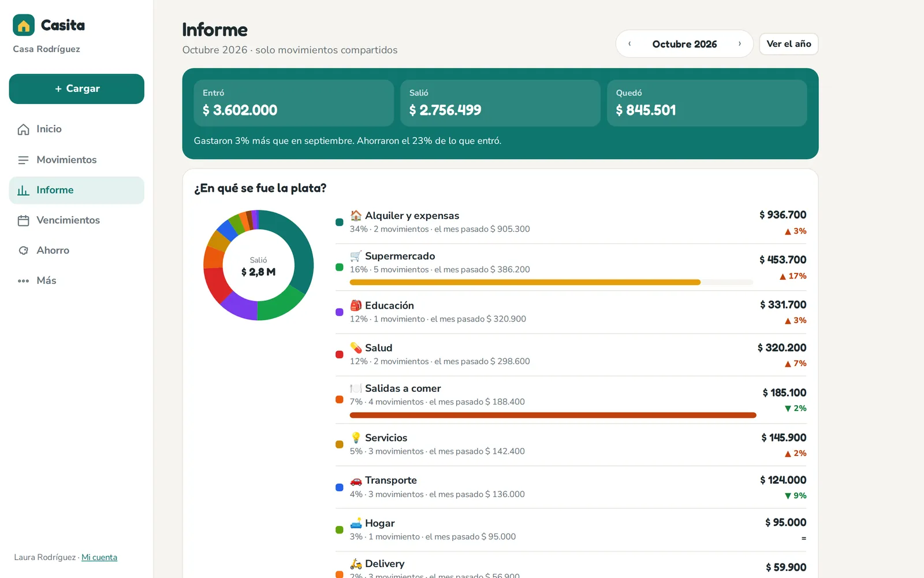Viewport: 924px width, 578px height.
Task: Click the plate icon beside Salidas a comer
Action: [356, 388]
